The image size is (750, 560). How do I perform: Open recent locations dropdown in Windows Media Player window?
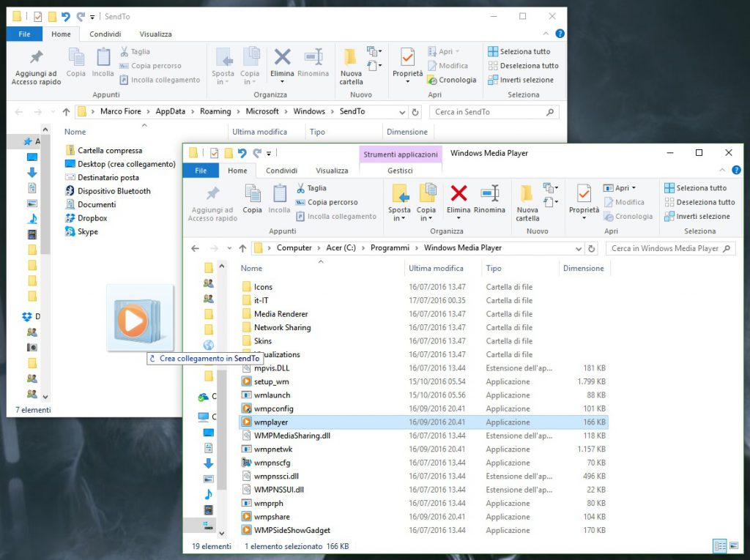pyautogui.click(x=229, y=248)
